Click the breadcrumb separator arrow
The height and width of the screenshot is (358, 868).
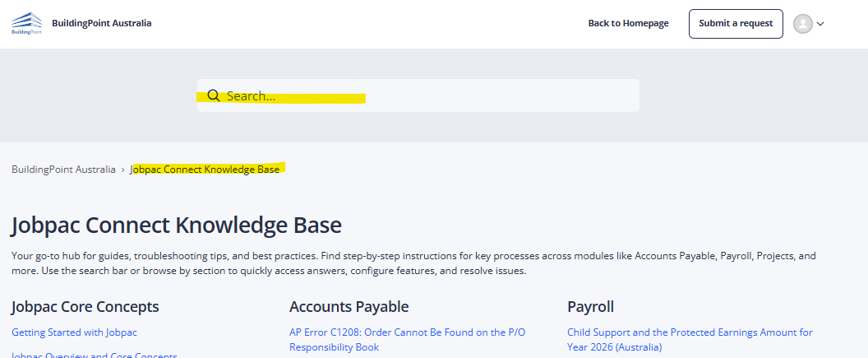pyautogui.click(x=123, y=170)
